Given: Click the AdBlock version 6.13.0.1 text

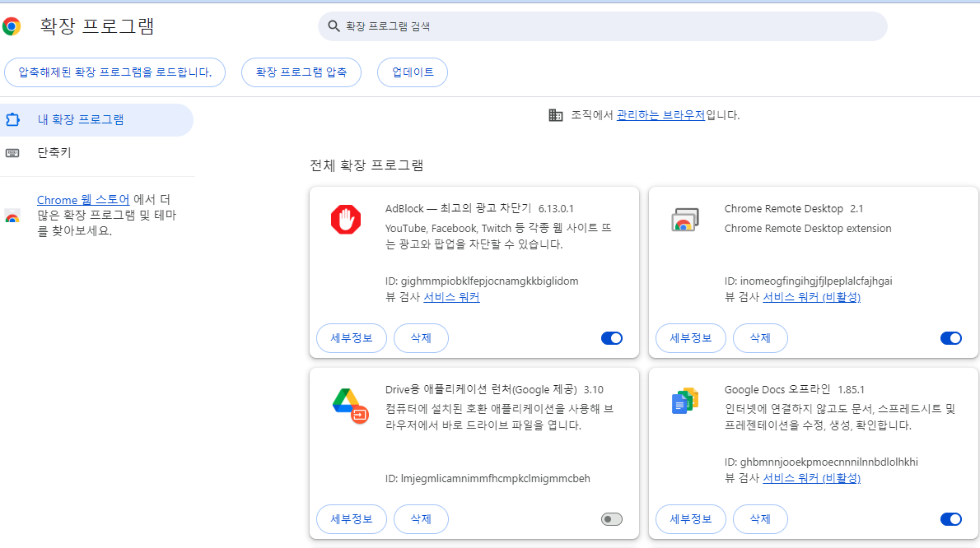Looking at the screenshot, I should 556,208.
